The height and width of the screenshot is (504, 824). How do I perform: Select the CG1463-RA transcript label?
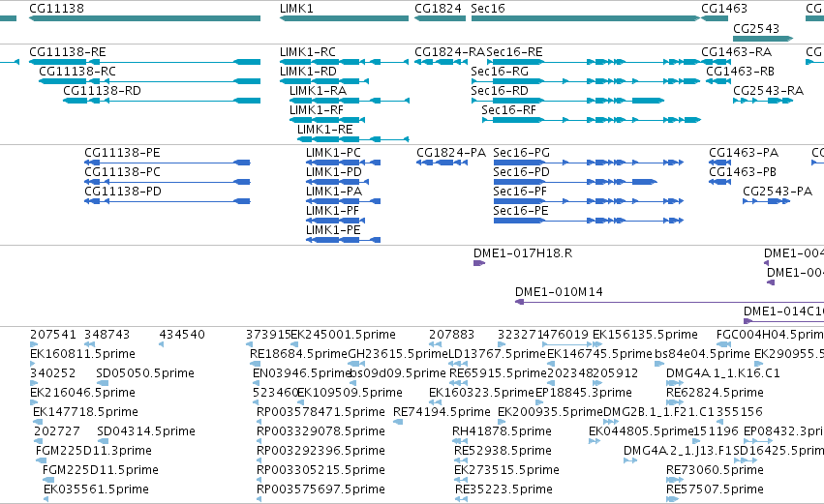pyautogui.click(x=736, y=52)
